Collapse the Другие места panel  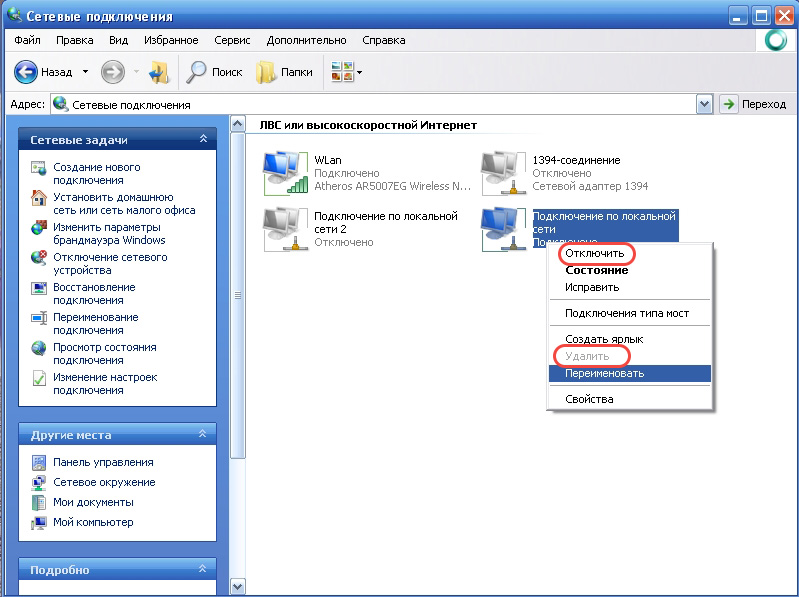coord(202,433)
